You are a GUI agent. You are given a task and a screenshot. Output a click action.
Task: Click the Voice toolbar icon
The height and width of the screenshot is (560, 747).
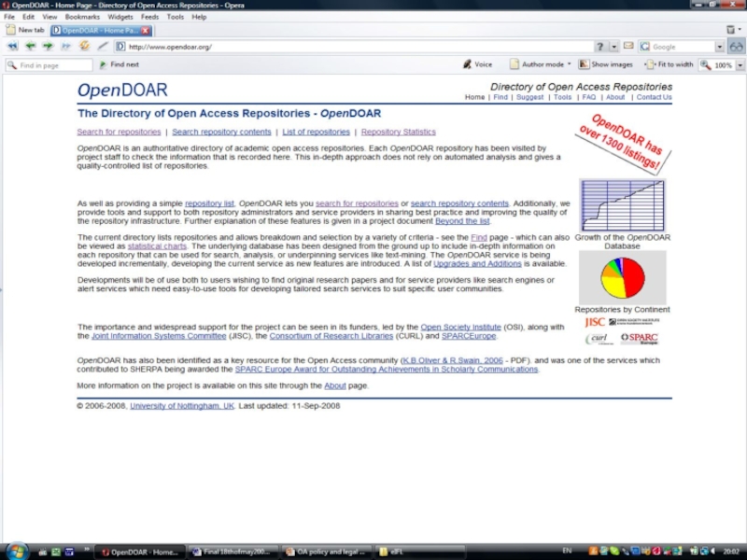coord(476,64)
